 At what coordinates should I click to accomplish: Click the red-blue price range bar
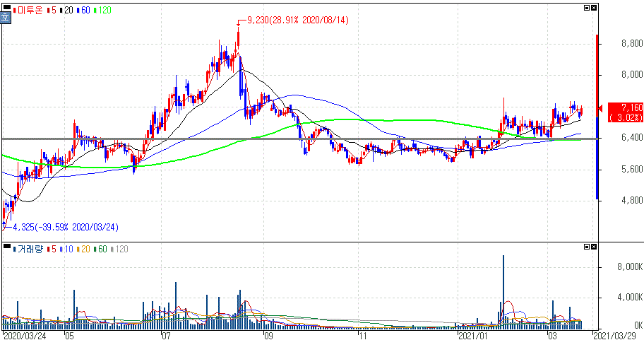tap(597, 117)
